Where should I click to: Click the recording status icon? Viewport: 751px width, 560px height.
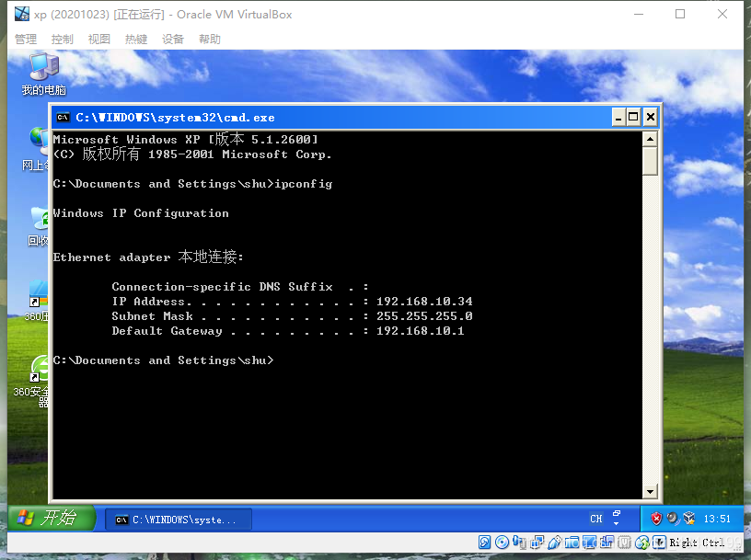pyautogui.click(x=607, y=542)
